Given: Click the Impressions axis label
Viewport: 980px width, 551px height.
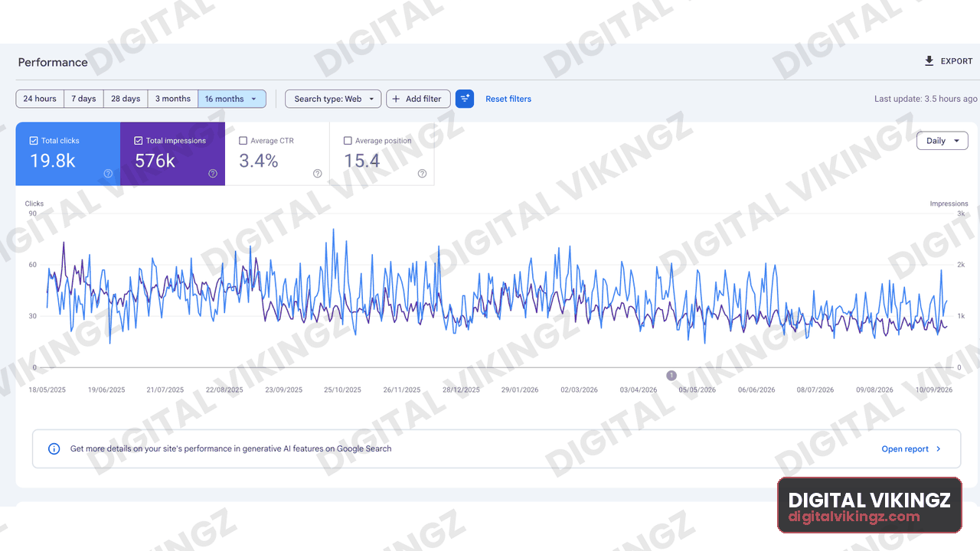Looking at the screenshot, I should 949,204.
